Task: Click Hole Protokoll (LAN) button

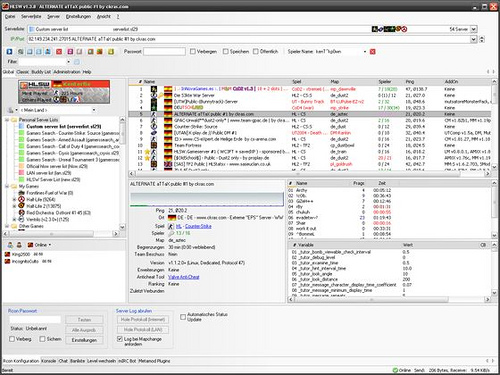Action: [x=143, y=330]
